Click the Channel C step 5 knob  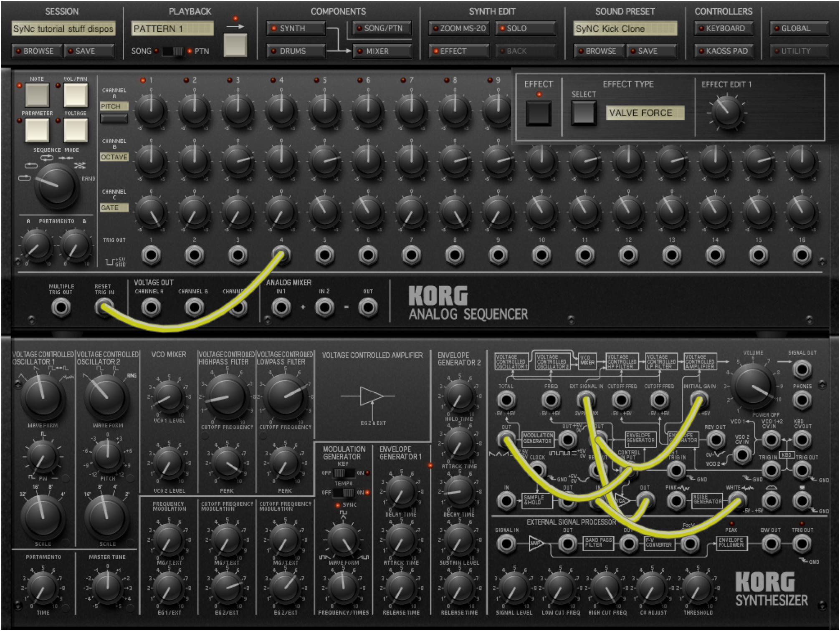pos(324,211)
